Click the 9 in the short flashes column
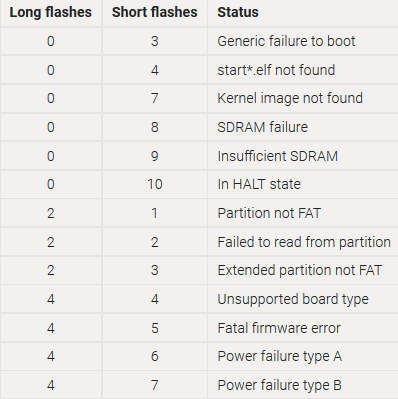Image resolution: width=398 pixels, height=399 pixels. click(x=155, y=156)
